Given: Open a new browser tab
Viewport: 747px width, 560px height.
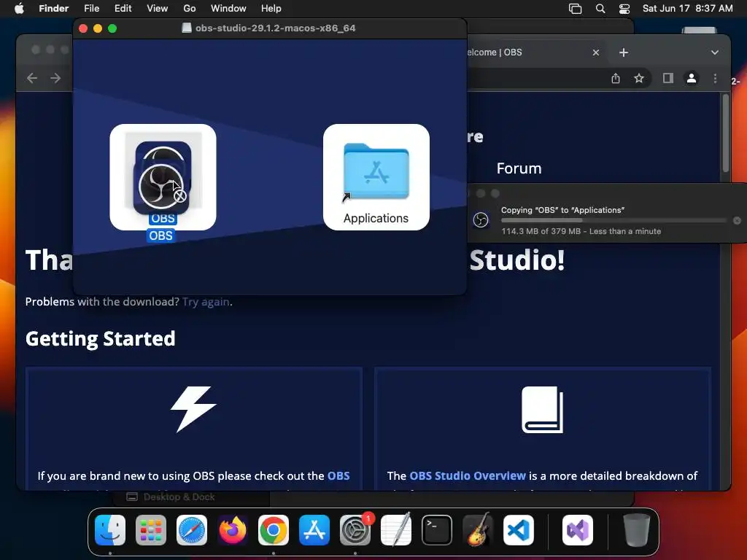Looking at the screenshot, I should (x=624, y=52).
